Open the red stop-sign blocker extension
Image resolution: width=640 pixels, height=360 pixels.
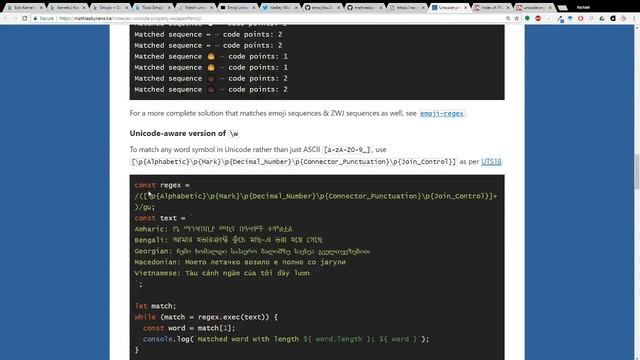click(538, 18)
